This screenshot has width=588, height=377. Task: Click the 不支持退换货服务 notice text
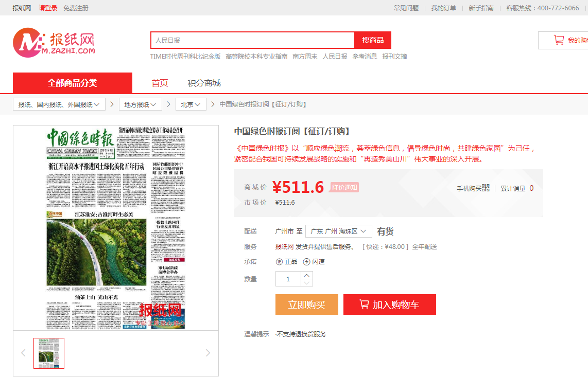pyautogui.click(x=301, y=334)
